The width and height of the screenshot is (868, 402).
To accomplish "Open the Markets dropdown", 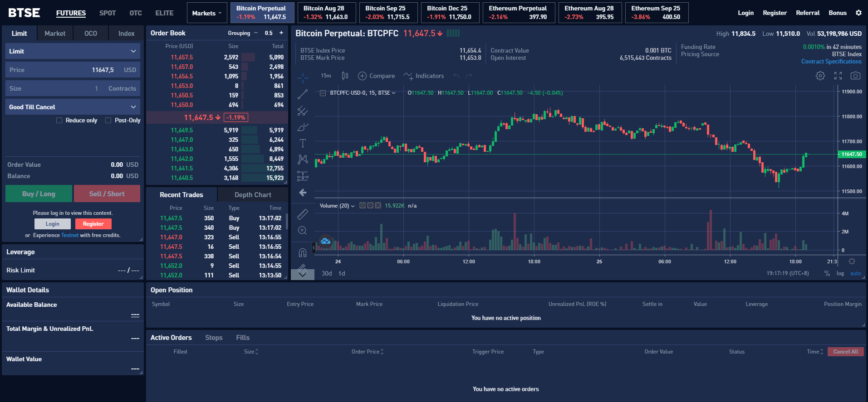I will pos(206,13).
